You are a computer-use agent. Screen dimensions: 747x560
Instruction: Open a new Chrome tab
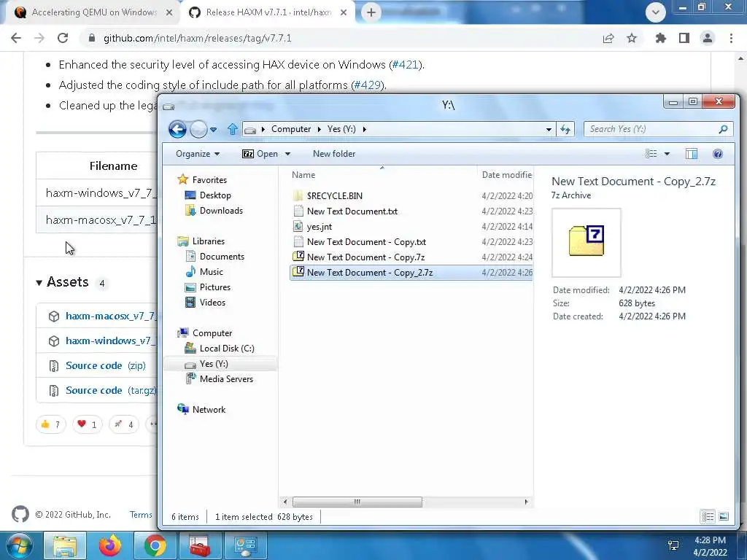click(371, 12)
